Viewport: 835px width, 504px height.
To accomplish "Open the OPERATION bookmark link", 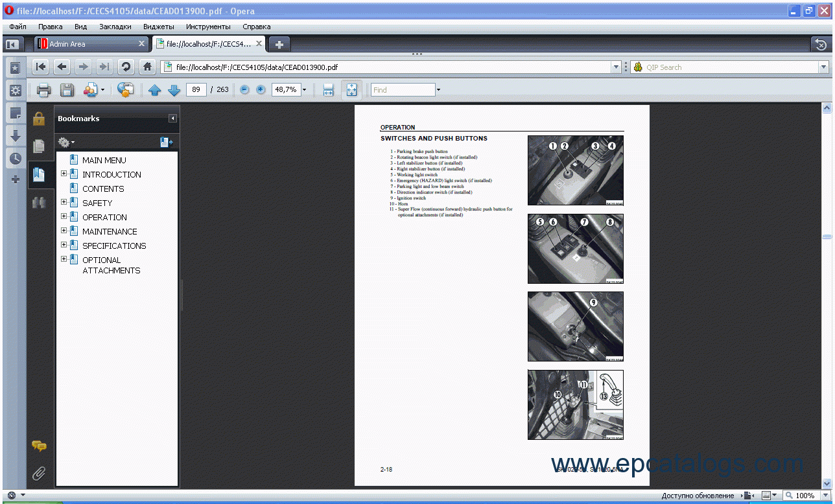I will point(104,217).
